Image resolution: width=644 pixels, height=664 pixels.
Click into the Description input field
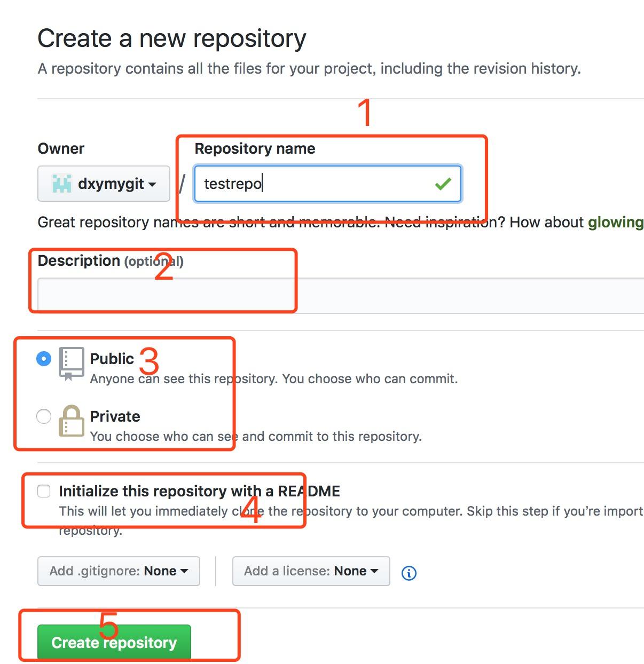pyautogui.click(x=341, y=295)
